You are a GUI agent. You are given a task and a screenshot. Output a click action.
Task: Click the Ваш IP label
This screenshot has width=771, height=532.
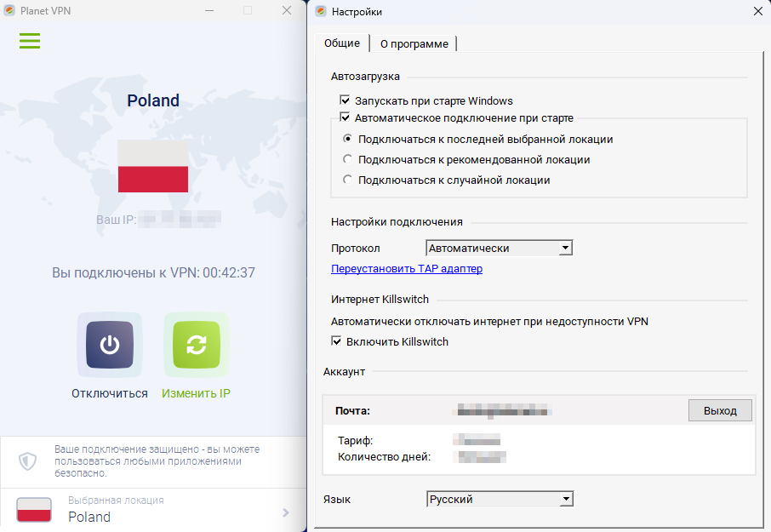(x=116, y=220)
